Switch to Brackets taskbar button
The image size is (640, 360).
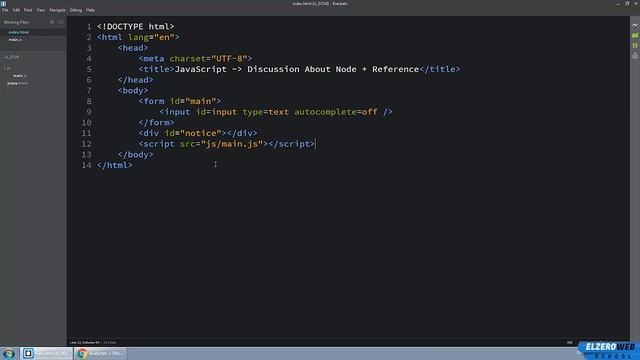(46, 353)
